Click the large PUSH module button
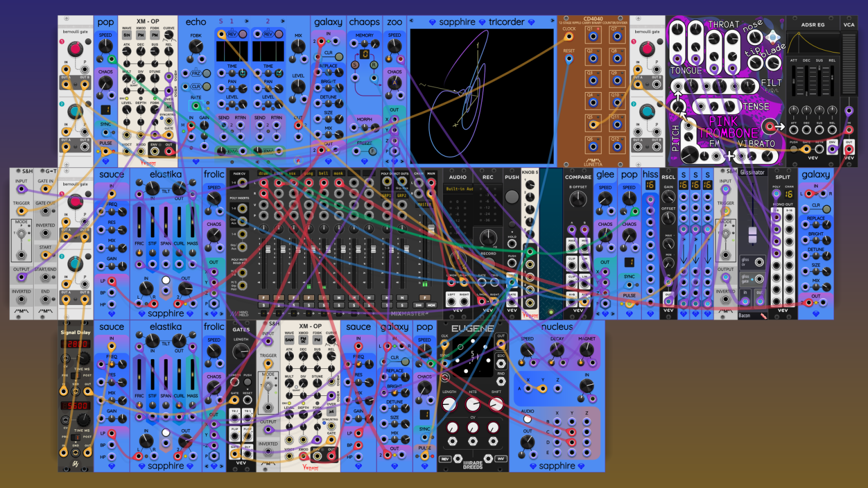This screenshot has width=868, height=488. [512, 197]
